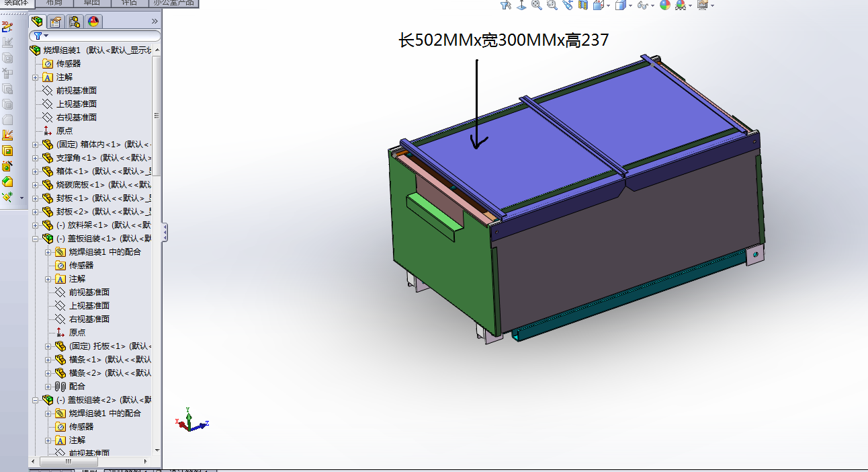This screenshot has height=472, width=868.
Task: Open the tree filter funnel dropdown
Action: tap(40, 36)
